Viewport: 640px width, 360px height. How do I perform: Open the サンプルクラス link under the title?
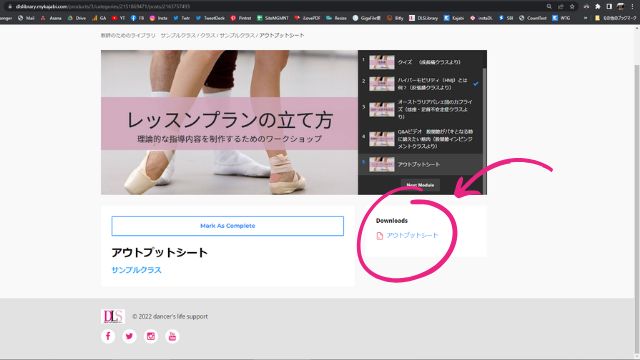coord(136,270)
